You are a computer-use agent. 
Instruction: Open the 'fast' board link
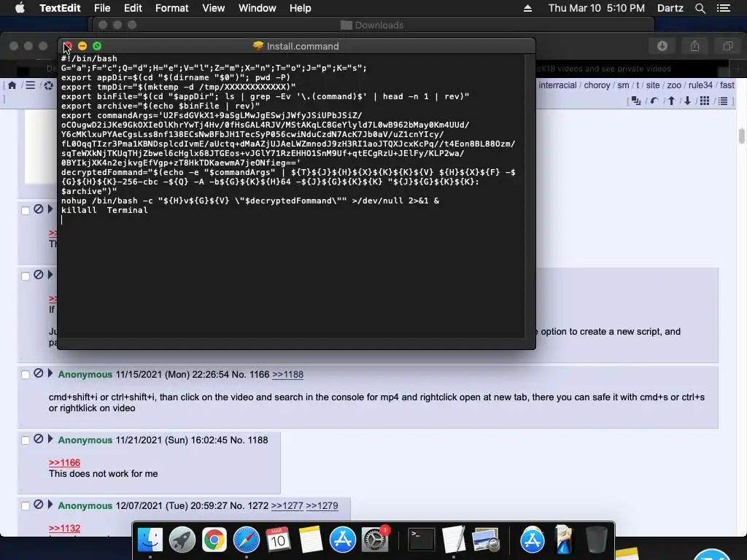727,85
